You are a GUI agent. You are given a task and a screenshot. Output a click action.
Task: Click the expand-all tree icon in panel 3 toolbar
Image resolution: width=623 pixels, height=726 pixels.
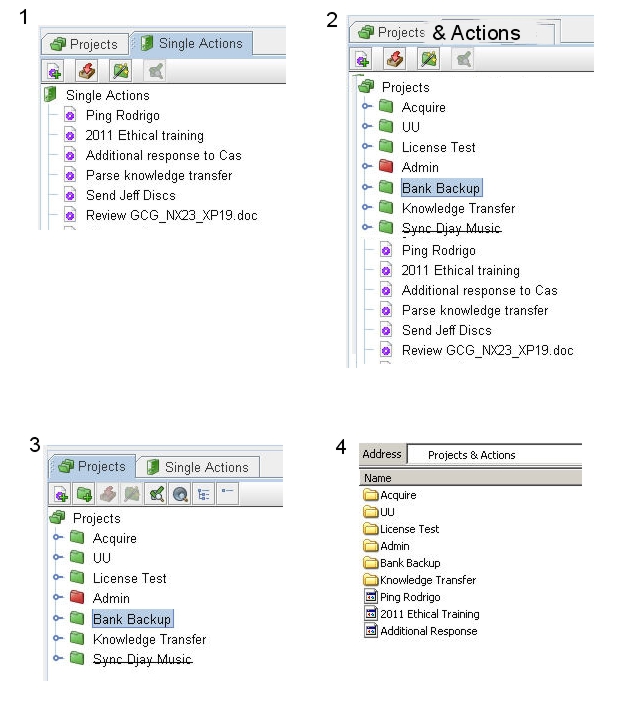click(203, 493)
